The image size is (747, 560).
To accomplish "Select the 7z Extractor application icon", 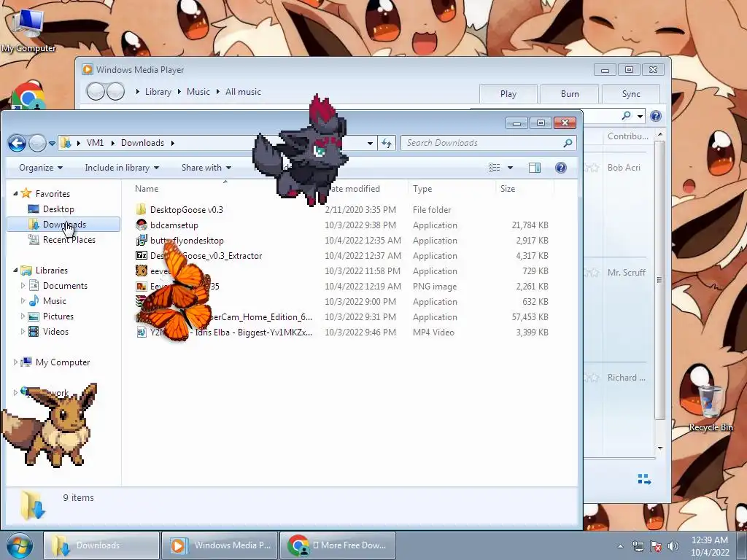I will [x=141, y=256].
